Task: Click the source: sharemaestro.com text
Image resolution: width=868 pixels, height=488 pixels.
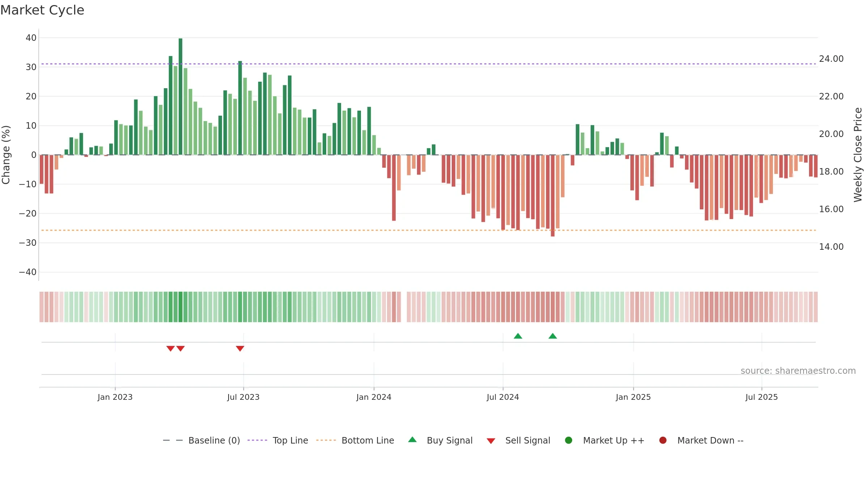Action: pos(798,371)
